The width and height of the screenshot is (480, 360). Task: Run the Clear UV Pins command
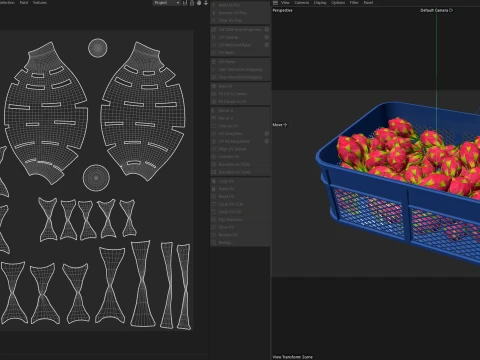point(240,20)
